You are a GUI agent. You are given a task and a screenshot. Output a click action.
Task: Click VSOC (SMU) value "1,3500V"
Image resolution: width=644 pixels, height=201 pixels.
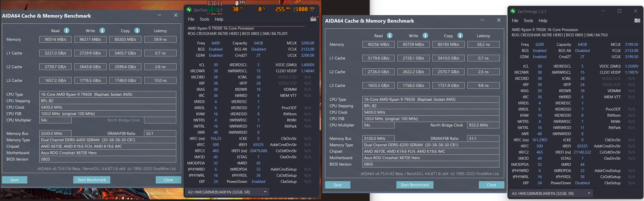point(631,66)
